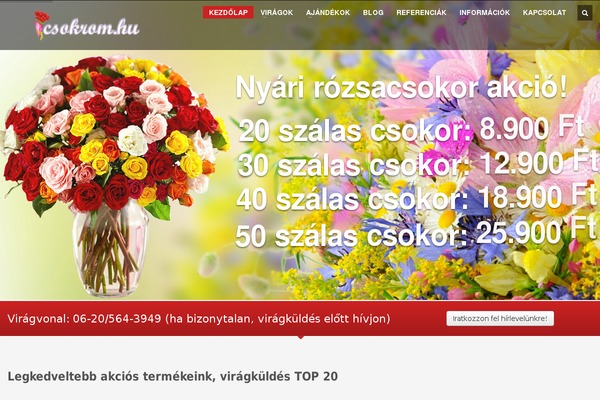The height and width of the screenshot is (400, 600).
Task: Click the rose bouquet vase image
Action: click(115, 176)
